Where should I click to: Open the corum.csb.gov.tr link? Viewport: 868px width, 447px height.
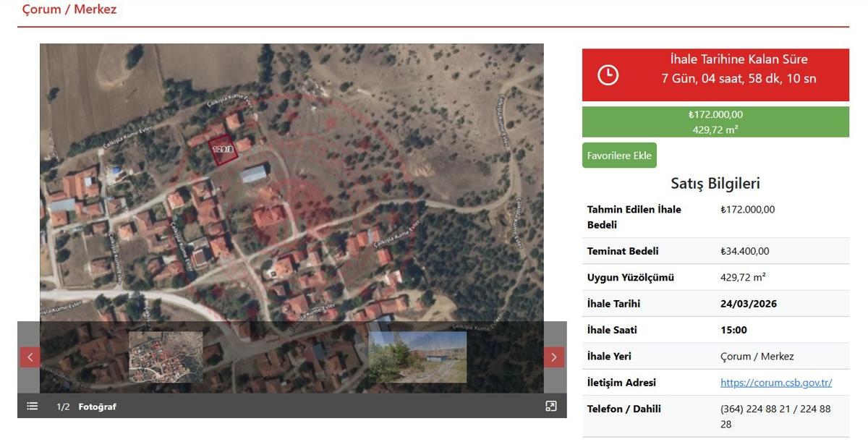click(x=776, y=383)
